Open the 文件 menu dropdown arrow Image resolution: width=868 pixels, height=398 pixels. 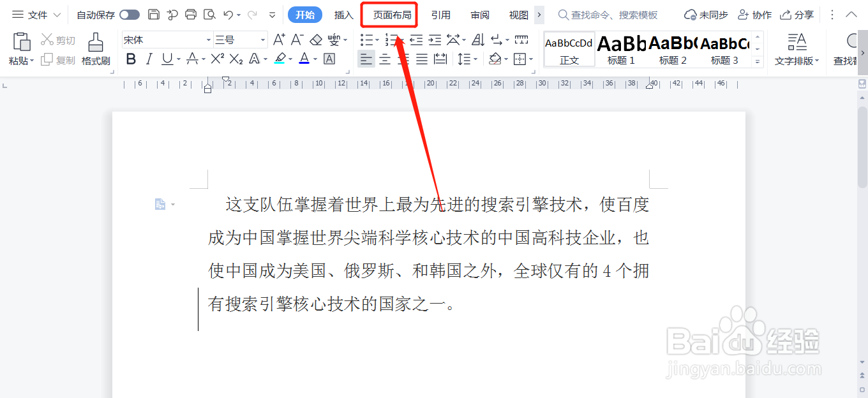[x=57, y=15]
